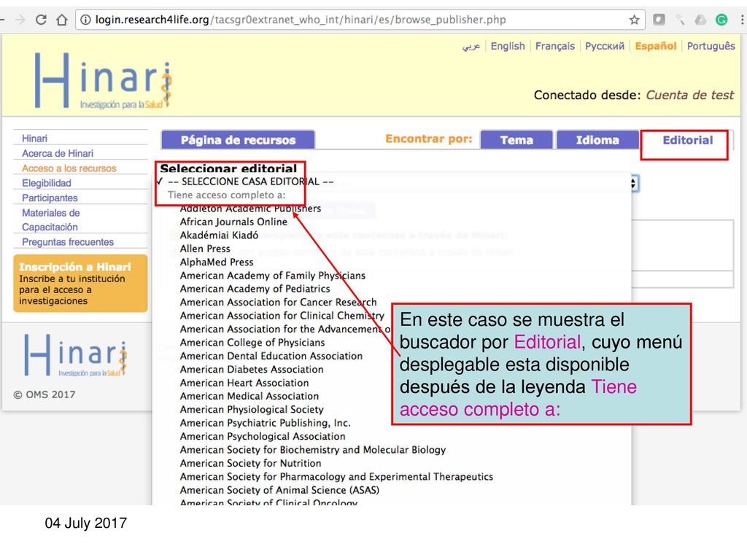Select American Academy of Pediatrics
This screenshot has width=747, height=560.
(255, 289)
